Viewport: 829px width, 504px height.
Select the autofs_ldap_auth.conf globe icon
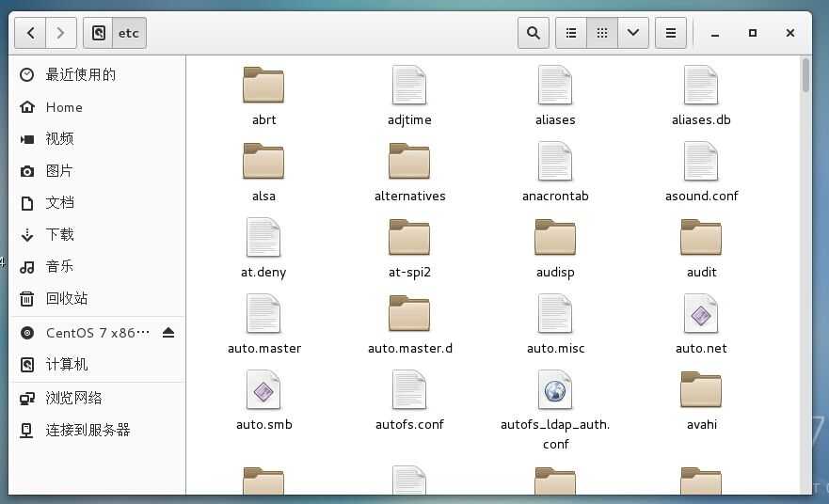coord(555,389)
